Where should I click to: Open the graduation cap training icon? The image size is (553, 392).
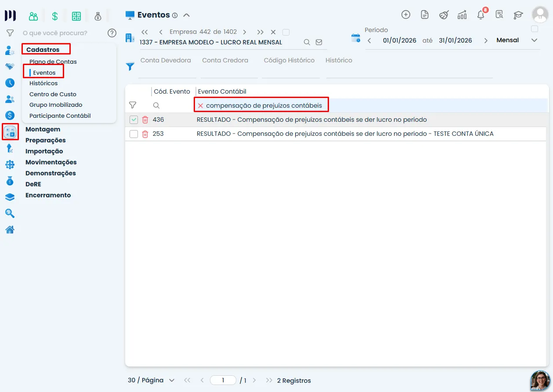coord(518,15)
